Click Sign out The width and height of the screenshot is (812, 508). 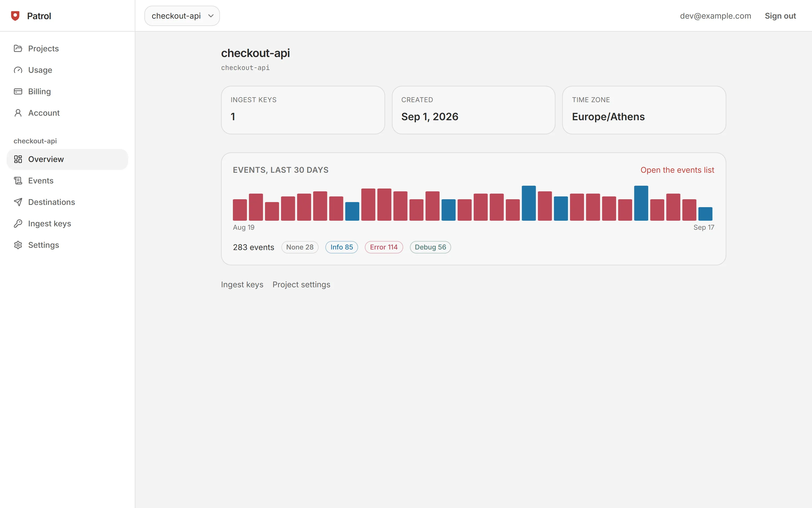tap(780, 16)
